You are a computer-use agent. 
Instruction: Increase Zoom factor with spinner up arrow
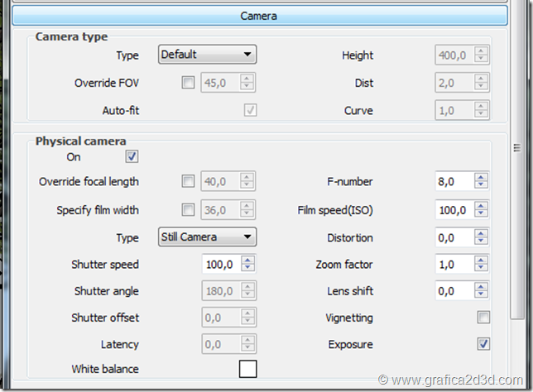coord(482,261)
